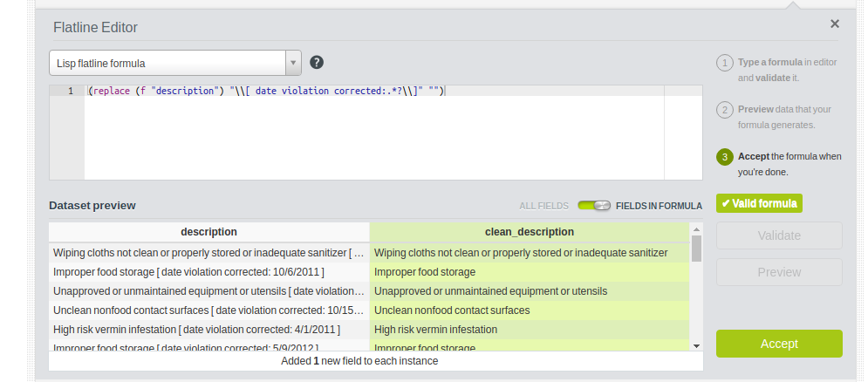Click line number 1 in editor gutter

click(70, 91)
